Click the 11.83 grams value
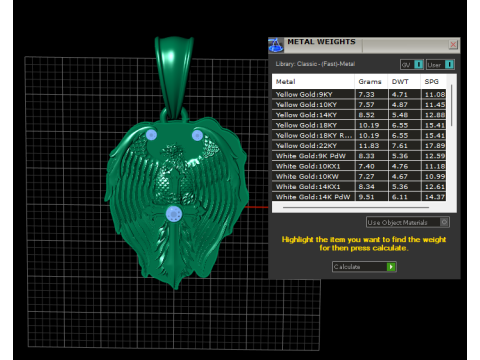This screenshot has height=360, width=480. [369, 146]
